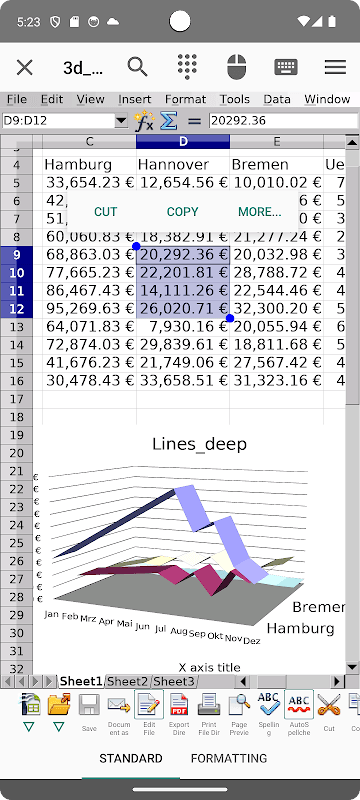Click the Open folder icon

(x=59, y=704)
